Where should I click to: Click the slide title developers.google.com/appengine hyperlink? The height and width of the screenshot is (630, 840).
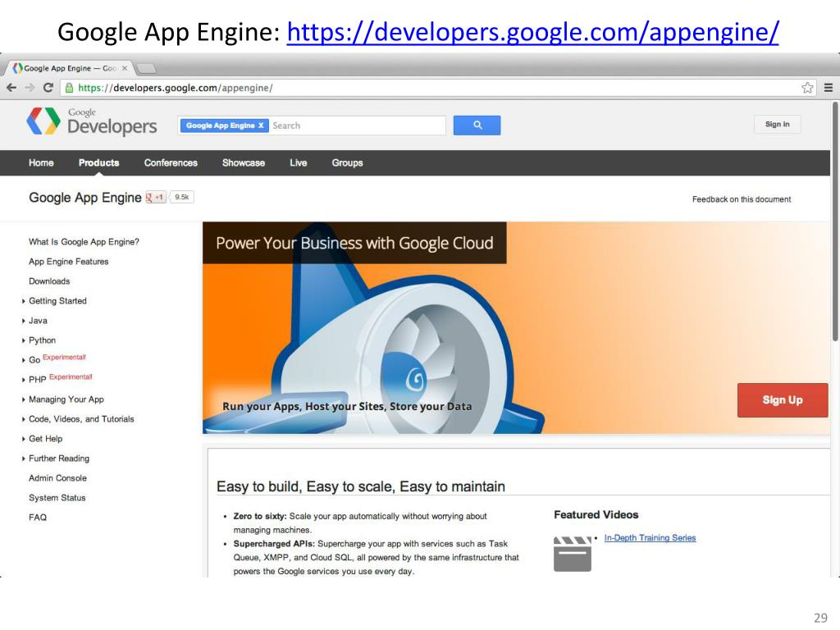click(532, 32)
